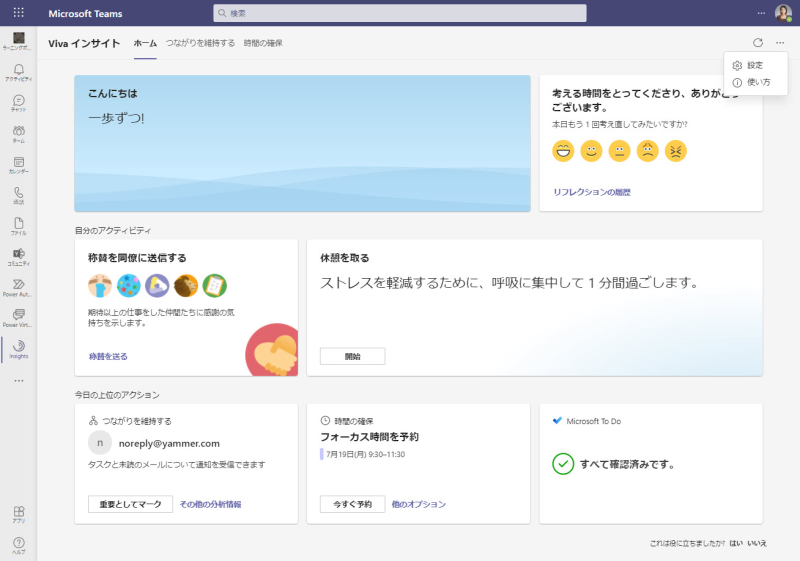Click the 称賛を送る link
Screen dimensions: 800x561
(108, 356)
